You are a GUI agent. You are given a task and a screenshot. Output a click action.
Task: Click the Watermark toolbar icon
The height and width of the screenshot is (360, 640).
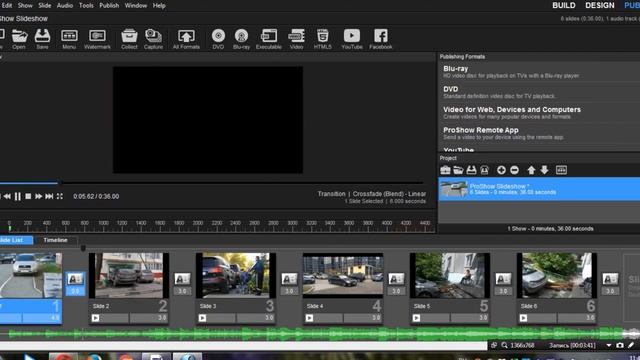click(97, 39)
